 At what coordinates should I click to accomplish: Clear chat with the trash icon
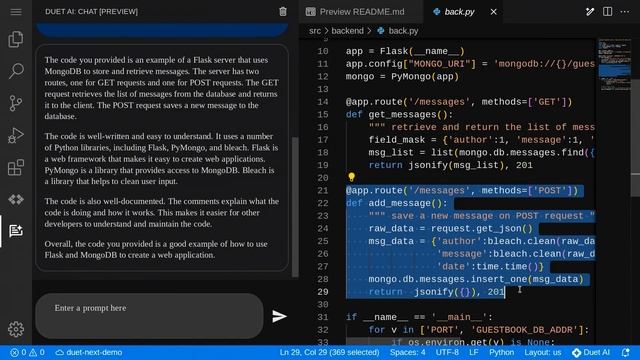click(x=283, y=11)
